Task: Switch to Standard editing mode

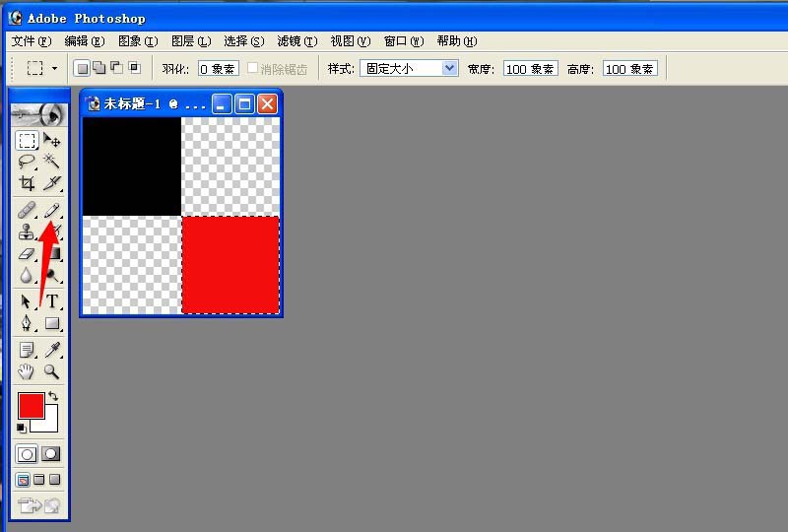Action: pyautogui.click(x=27, y=454)
